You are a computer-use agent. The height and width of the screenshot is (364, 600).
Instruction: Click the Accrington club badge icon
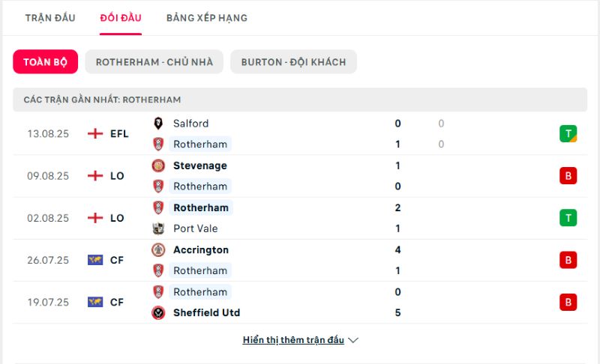pos(158,250)
